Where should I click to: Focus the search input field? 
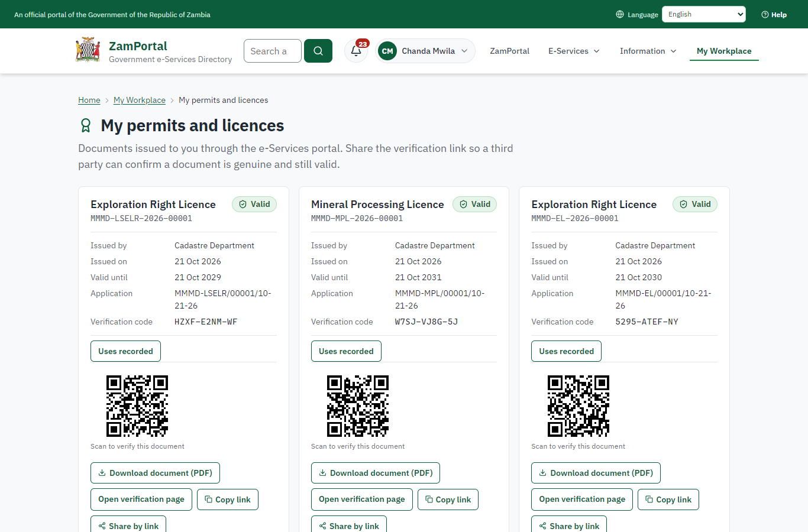(x=273, y=51)
